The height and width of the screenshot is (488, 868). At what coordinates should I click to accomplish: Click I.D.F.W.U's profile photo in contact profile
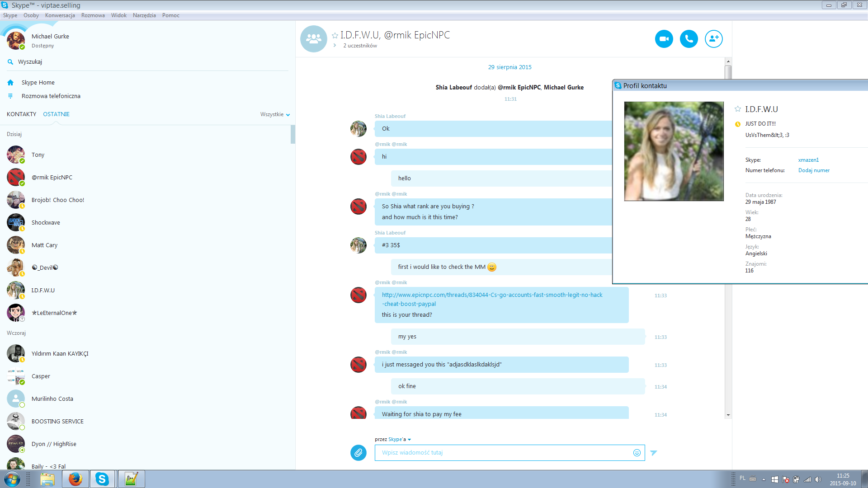point(674,151)
